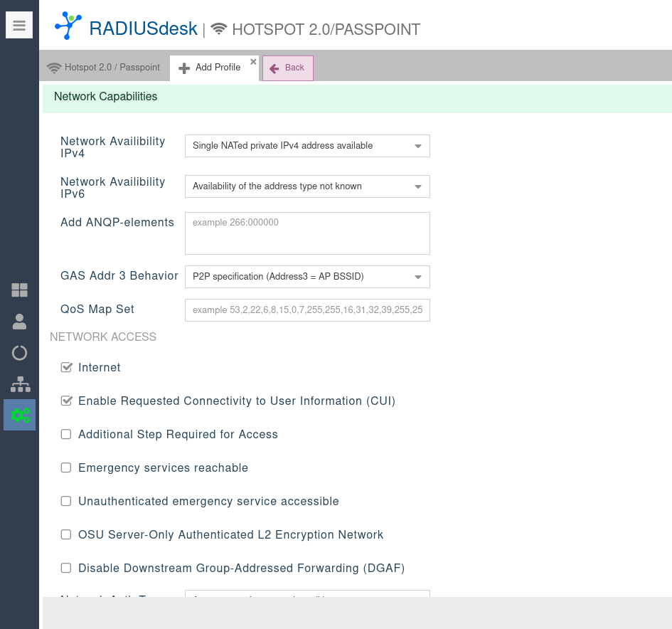The image size is (672, 629).
Task: Enable Emergency services reachable checkbox
Action: click(66, 467)
